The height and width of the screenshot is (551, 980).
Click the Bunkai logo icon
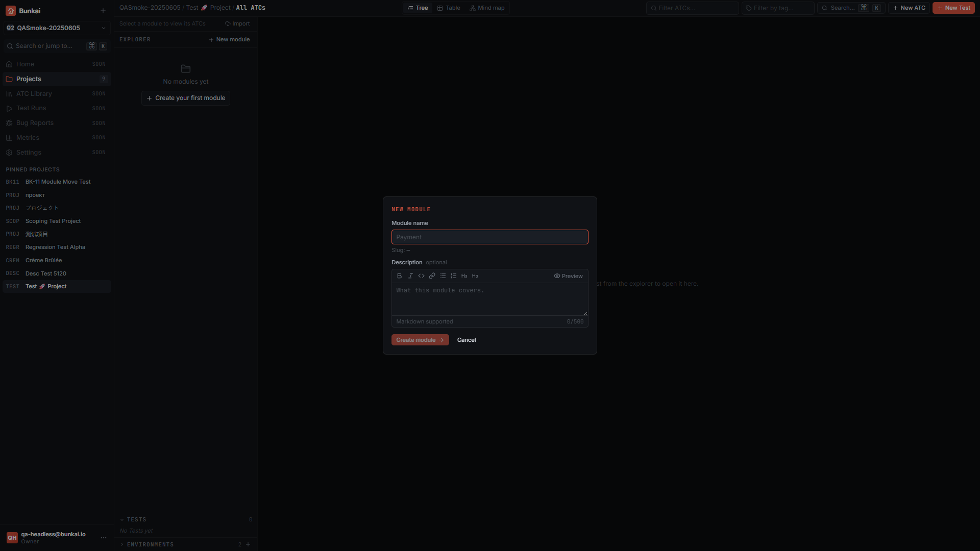(11, 11)
